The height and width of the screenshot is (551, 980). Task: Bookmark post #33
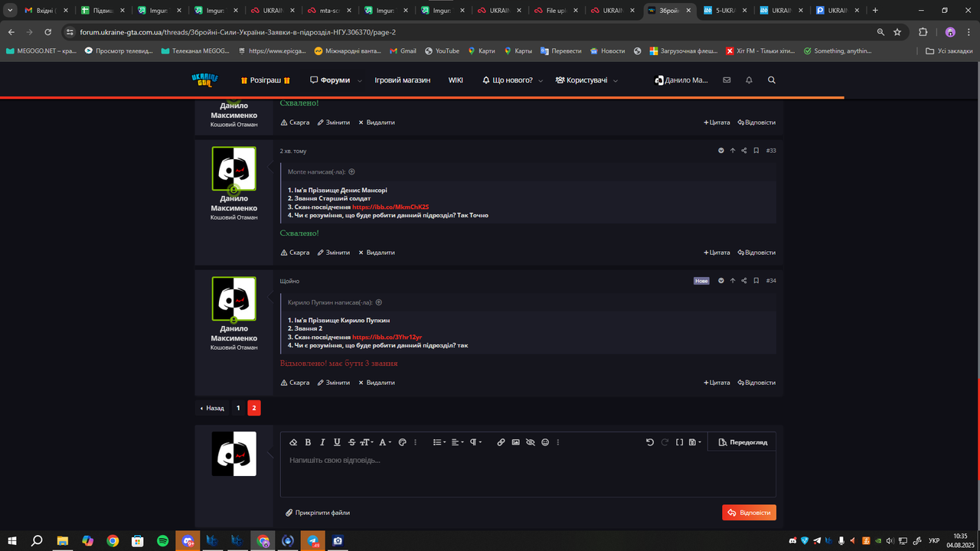point(756,151)
